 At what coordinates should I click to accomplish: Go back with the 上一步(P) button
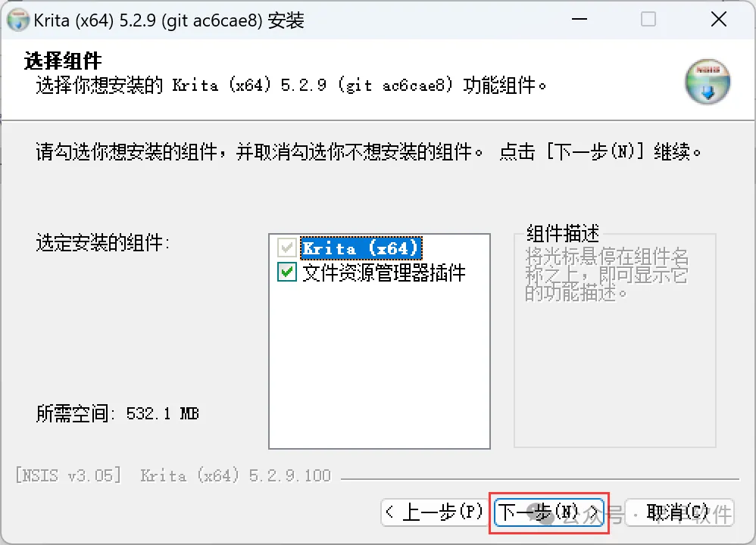tap(435, 512)
